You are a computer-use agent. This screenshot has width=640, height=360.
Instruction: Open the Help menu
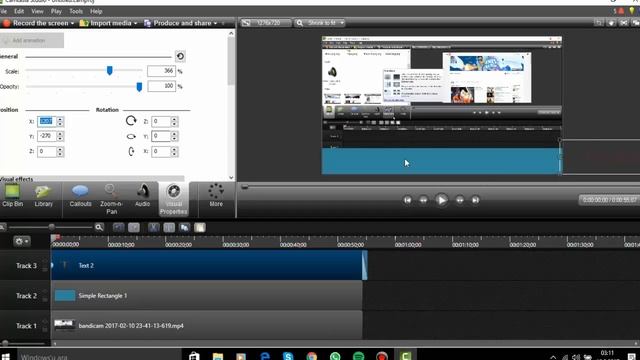pos(96,11)
